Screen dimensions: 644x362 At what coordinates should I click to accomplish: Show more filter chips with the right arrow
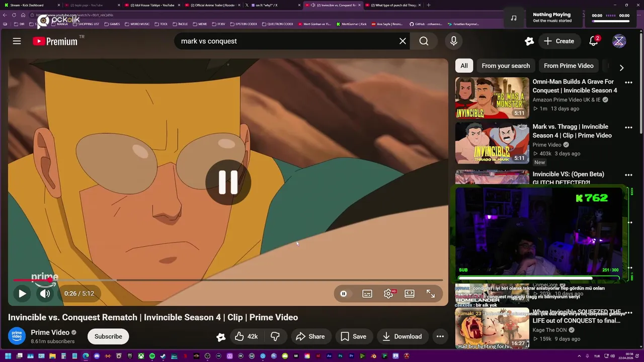(621, 67)
